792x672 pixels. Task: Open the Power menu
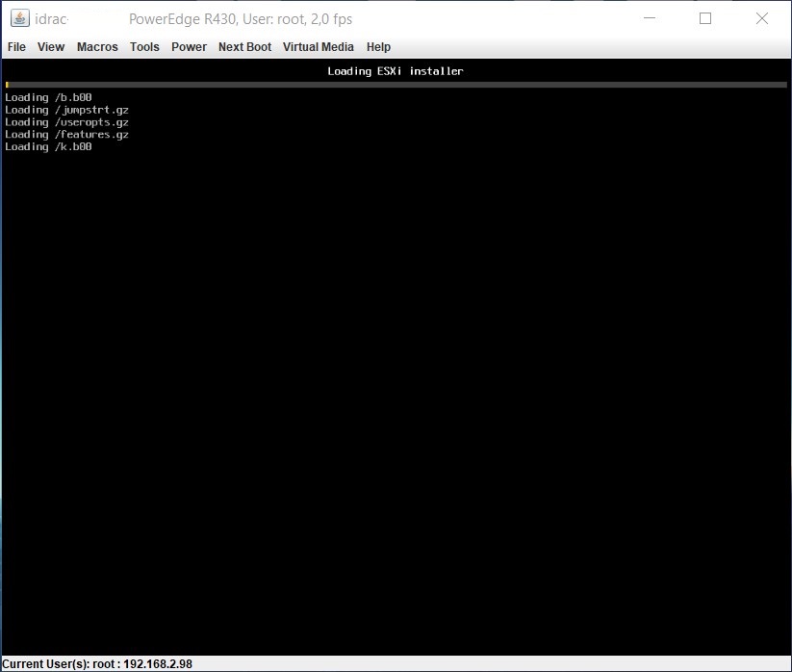[x=189, y=47]
